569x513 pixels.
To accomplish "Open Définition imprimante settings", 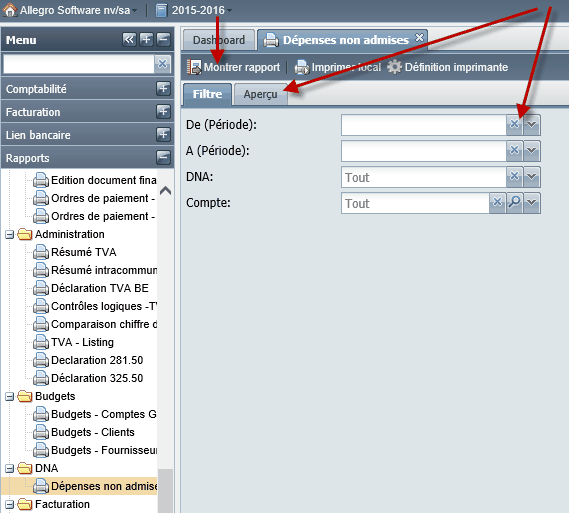I will point(447,67).
